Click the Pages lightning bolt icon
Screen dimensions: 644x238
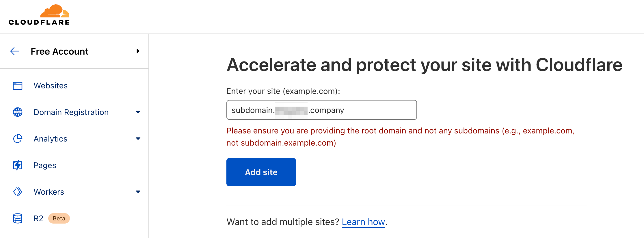pyautogui.click(x=17, y=165)
